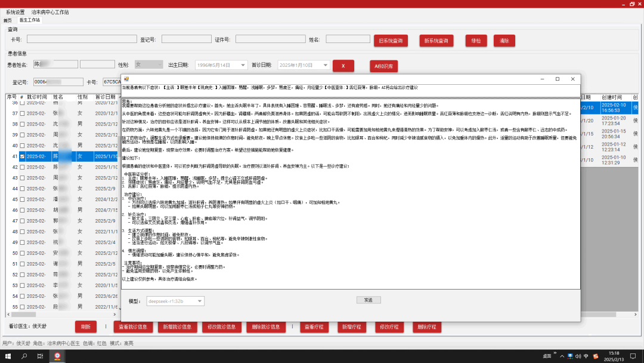Tick the checkbox in row 45

click(x=23, y=199)
